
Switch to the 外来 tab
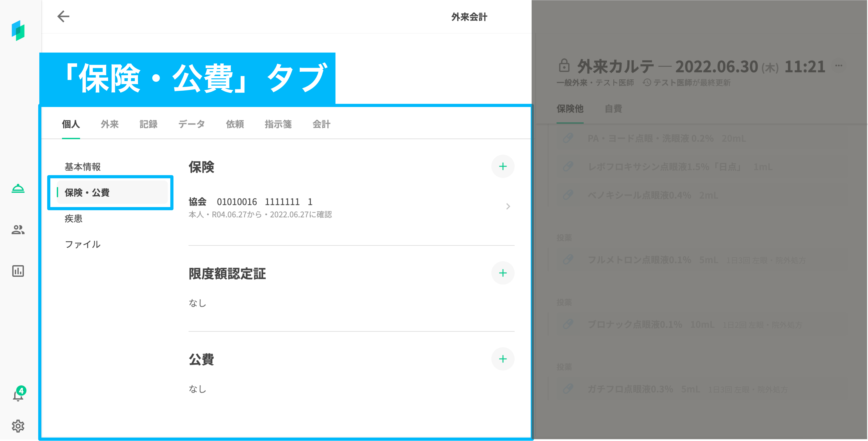[109, 124]
